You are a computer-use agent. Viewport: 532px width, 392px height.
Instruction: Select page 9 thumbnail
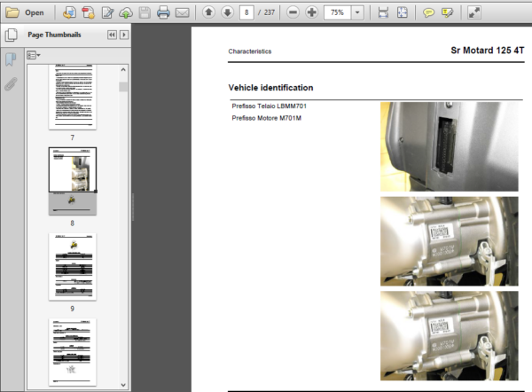click(73, 266)
